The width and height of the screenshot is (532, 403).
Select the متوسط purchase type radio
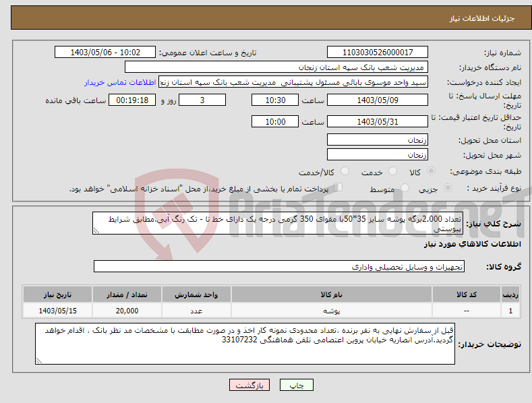pos(405,187)
